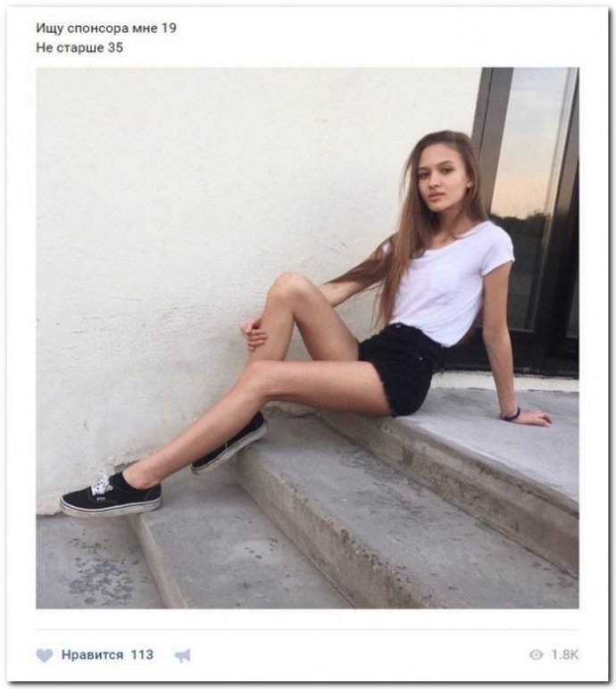Image resolution: width=616 pixels, height=689 pixels.
Task: Click the megaphone repost icon
Action: [x=183, y=656]
